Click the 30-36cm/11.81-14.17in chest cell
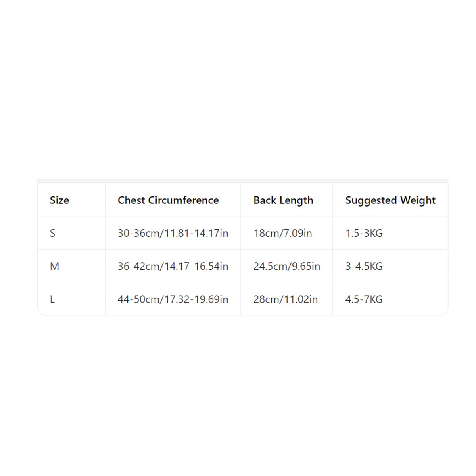The height and width of the screenshot is (476, 476). pos(173,233)
